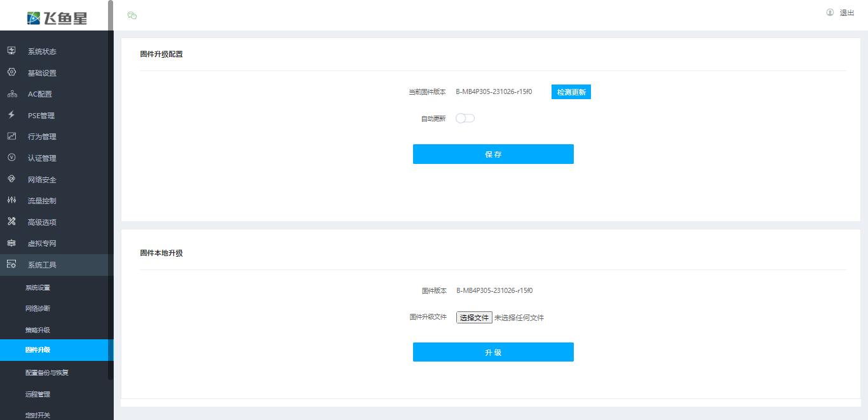
Task: Click 选择文件 to choose firmware file
Action: coord(474,317)
